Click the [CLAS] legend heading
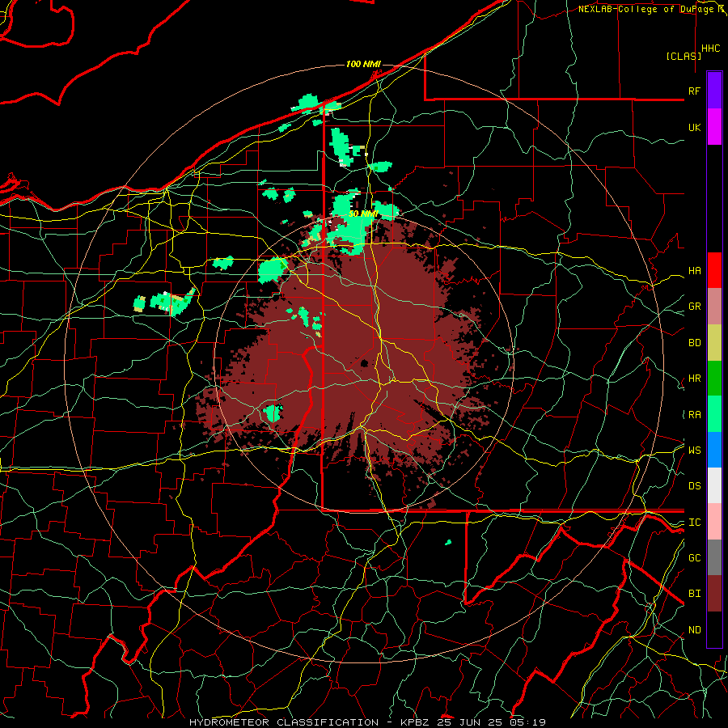Viewport: 728px width, 728px height. [684, 56]
